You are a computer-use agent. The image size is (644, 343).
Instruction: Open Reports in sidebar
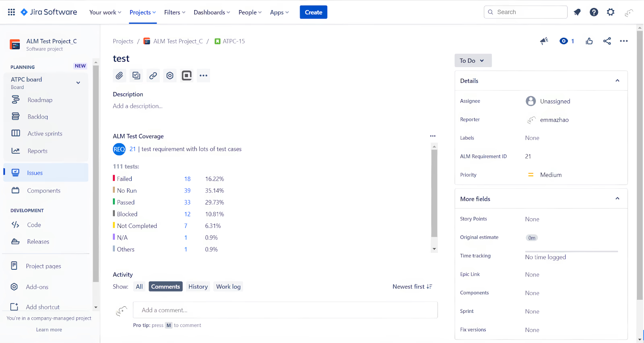tap(37, 151)
